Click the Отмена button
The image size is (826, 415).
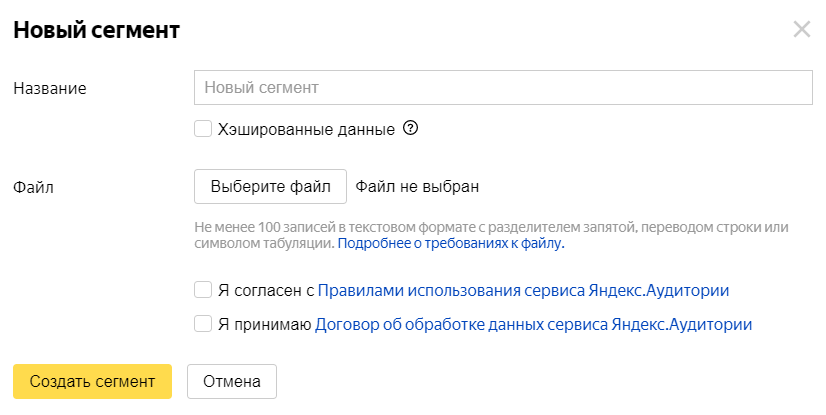pyautogui.click(x=232, y=381)
